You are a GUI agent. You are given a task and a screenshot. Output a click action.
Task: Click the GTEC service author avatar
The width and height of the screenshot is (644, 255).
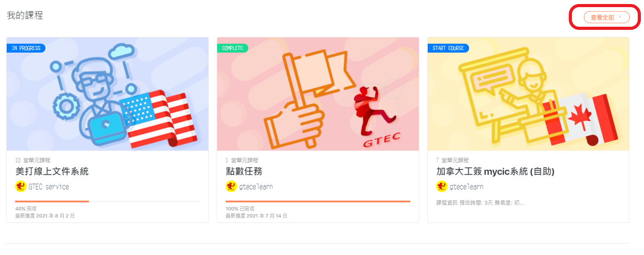coord(20,187)
